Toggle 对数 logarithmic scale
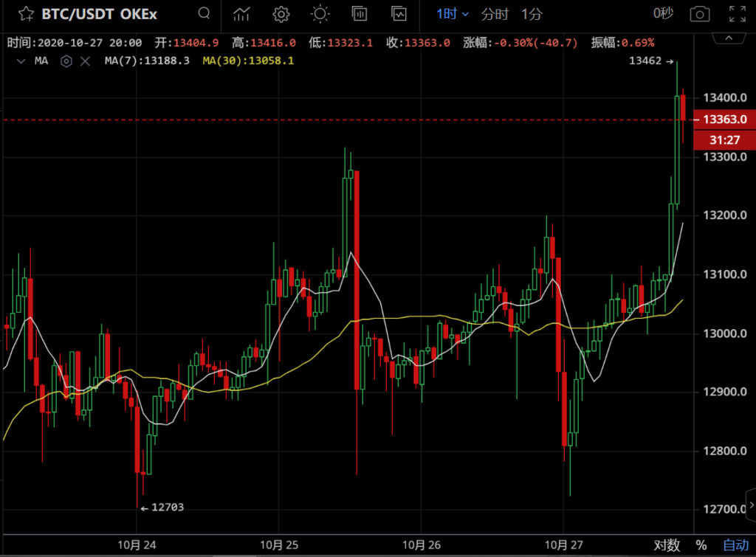This screenshot has height=557, width=756. (x=667, y=545)
